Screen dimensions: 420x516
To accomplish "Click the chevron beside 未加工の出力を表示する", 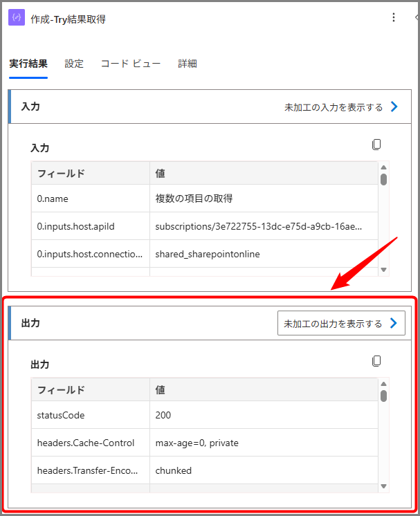I will click(394, 324).
